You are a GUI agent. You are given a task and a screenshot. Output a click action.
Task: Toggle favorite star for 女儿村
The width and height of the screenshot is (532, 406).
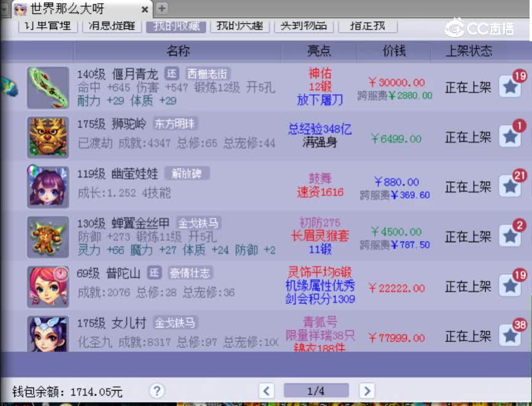point(510,335)
